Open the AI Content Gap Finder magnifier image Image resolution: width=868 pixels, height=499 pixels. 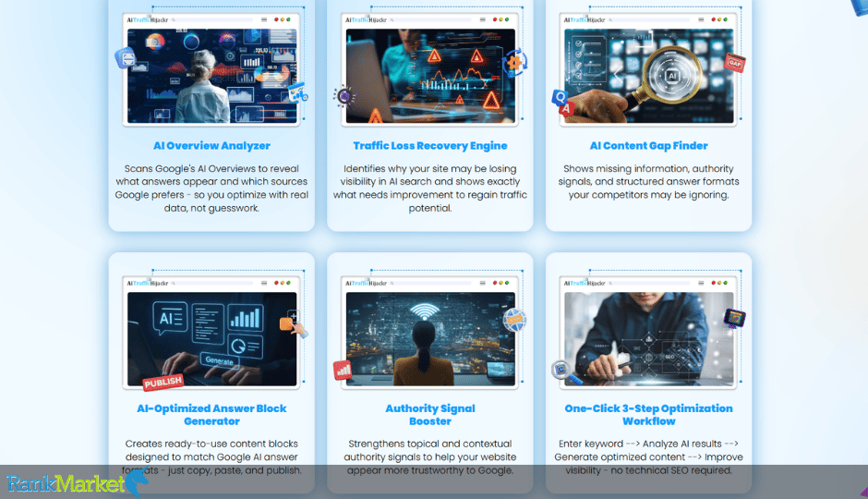click(648, 76)
